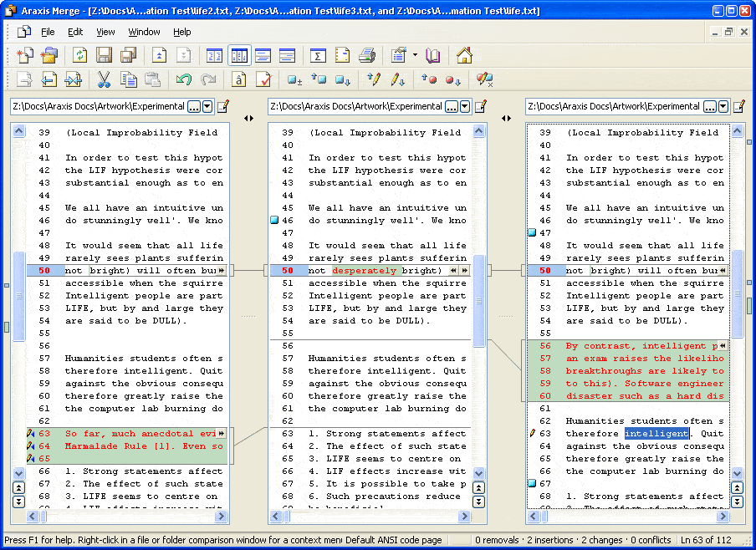Viewport: 756px width, 550px height.
Task: Open the File menu
Action: click(x=48, y=32)
